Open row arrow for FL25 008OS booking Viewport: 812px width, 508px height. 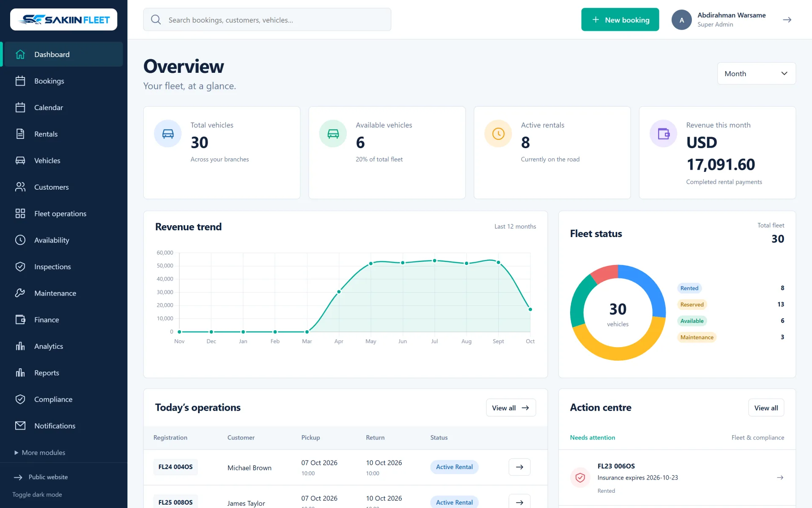519,502
